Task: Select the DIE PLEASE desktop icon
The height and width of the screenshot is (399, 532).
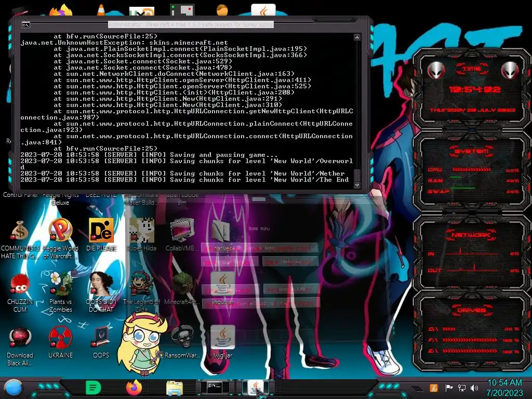Action: [101, 235]
